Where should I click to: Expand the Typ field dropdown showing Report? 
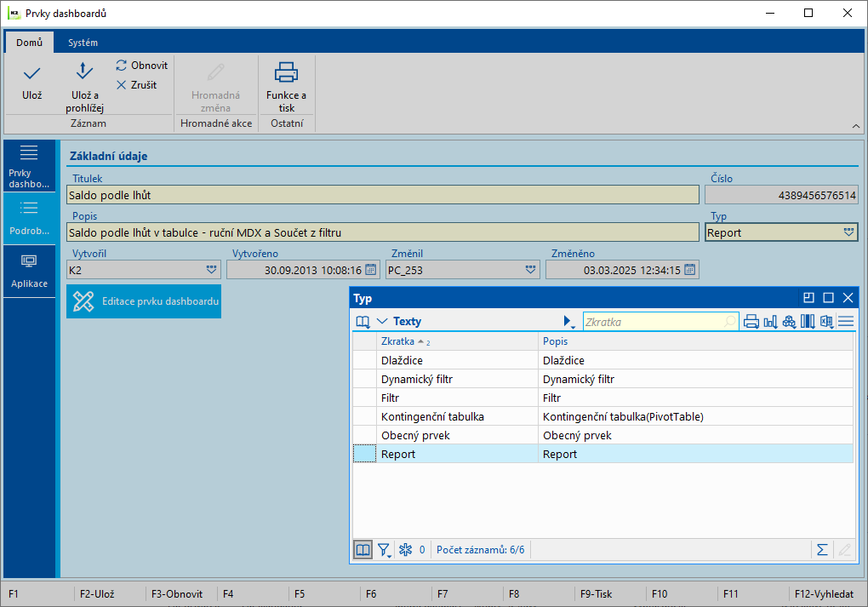point(848,232)
